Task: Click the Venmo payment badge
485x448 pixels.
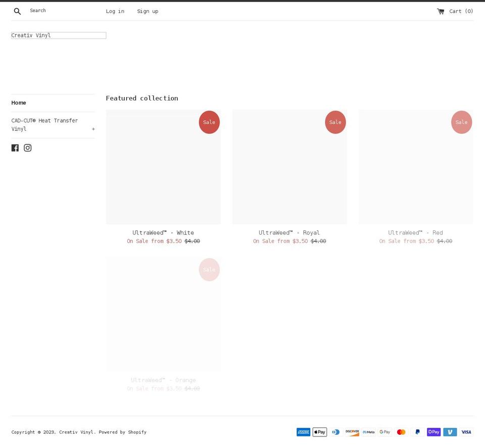Action: [x=450, y=432]
